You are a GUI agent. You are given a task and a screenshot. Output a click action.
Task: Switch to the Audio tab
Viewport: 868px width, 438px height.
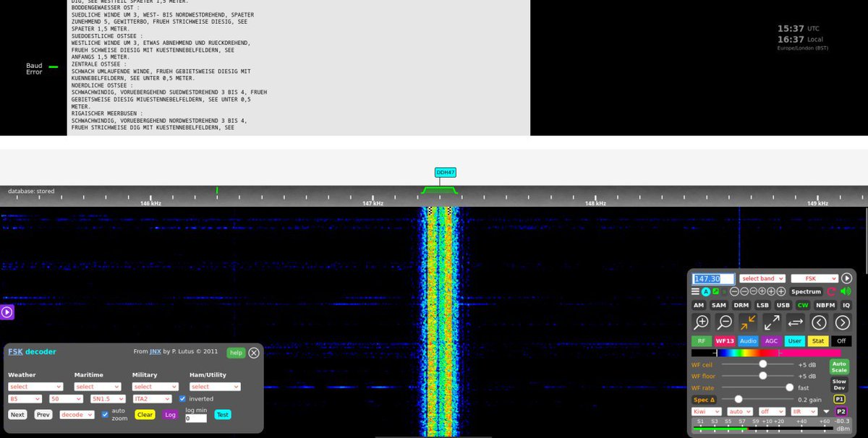click(x=748, y=341)
